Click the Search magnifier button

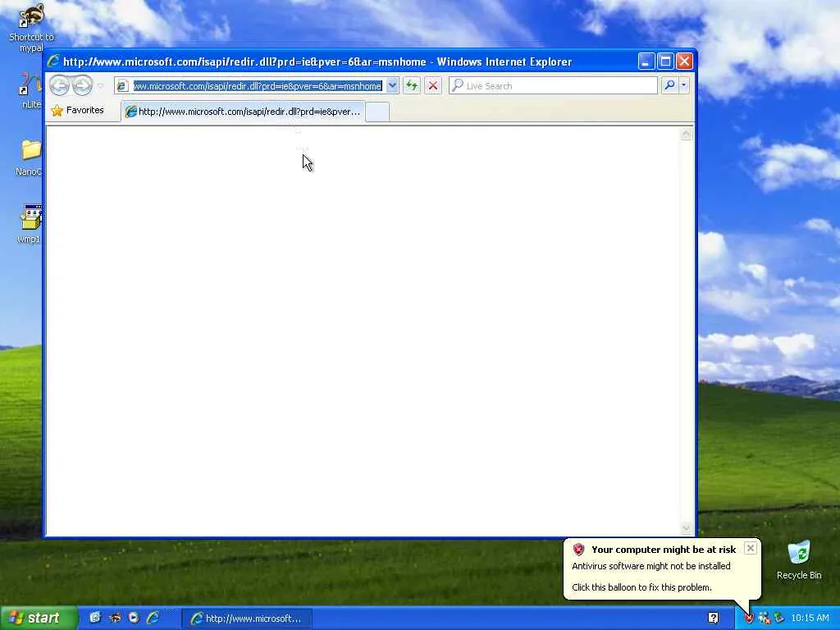pyautogui.click(x=669, y=85)
